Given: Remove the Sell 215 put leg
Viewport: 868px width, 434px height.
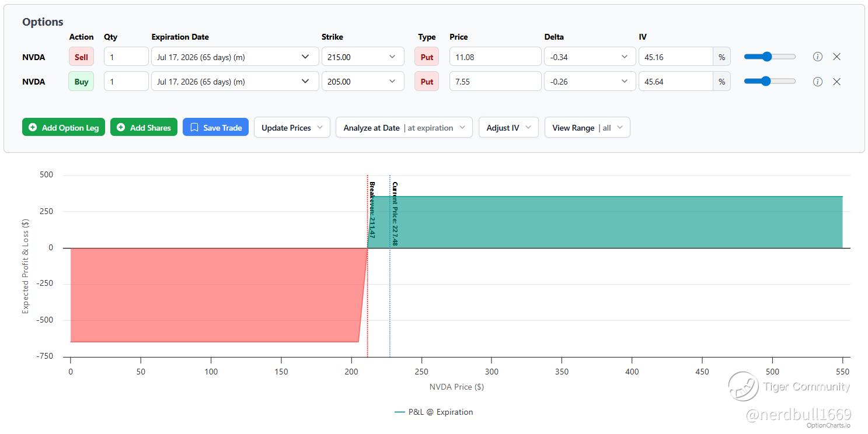Looking at the screenshot, I should (x=836, y=57).
